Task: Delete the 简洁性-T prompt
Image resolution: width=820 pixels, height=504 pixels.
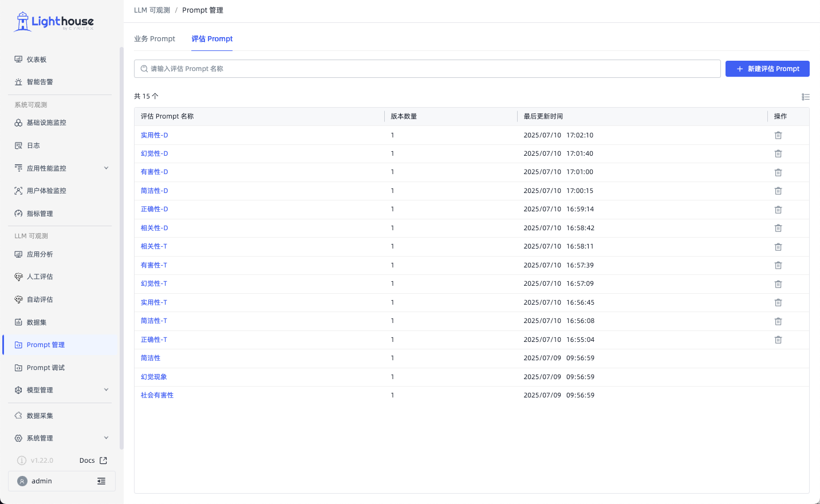Action: point(778,321)
